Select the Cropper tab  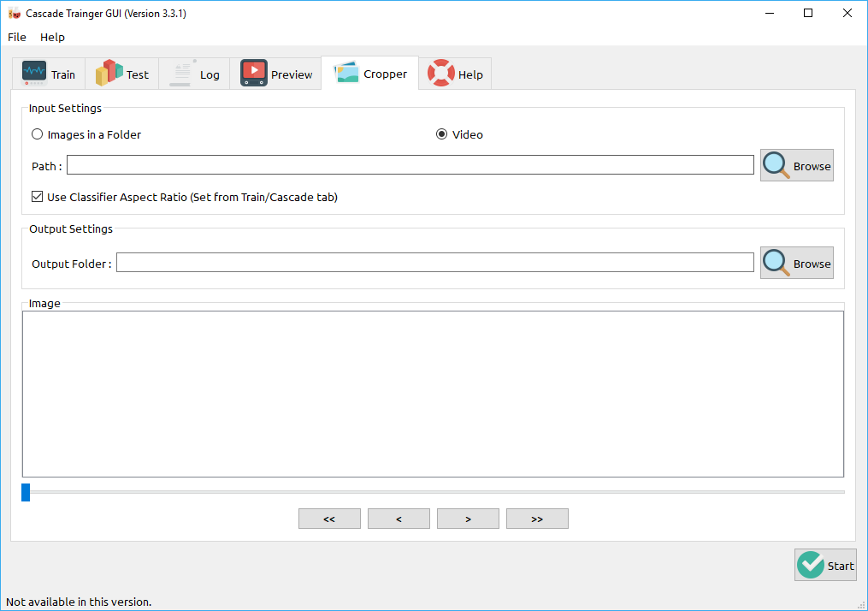coord(369,73)
